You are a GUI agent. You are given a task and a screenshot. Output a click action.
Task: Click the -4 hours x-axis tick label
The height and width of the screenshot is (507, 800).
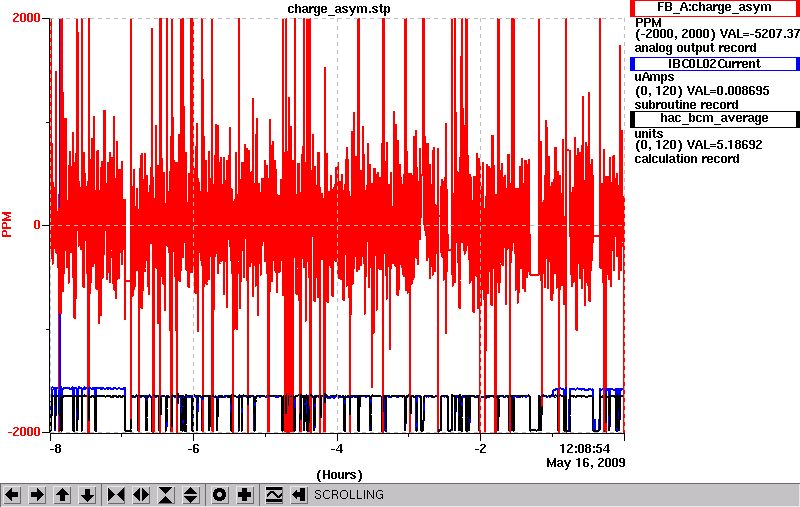[336, 449]
